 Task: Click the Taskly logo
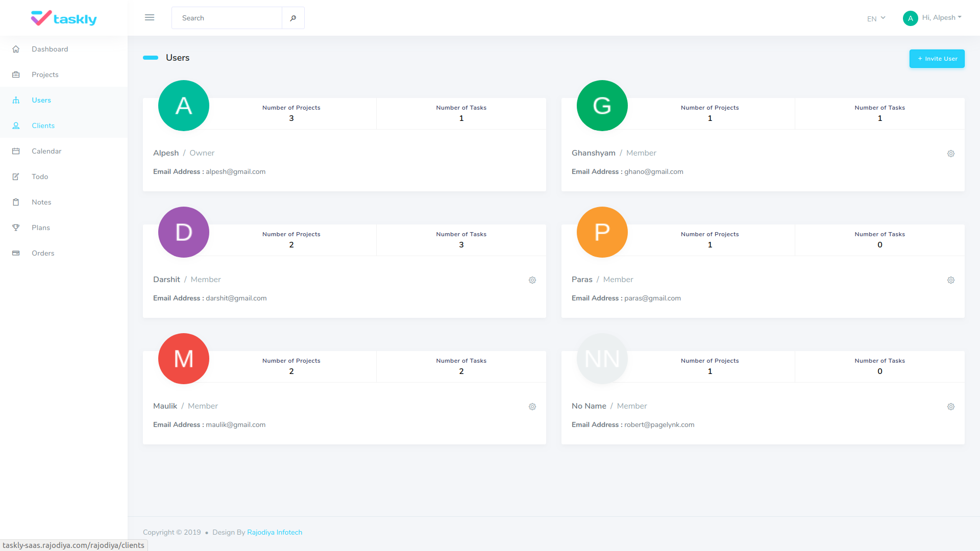(x=63, y=18)
